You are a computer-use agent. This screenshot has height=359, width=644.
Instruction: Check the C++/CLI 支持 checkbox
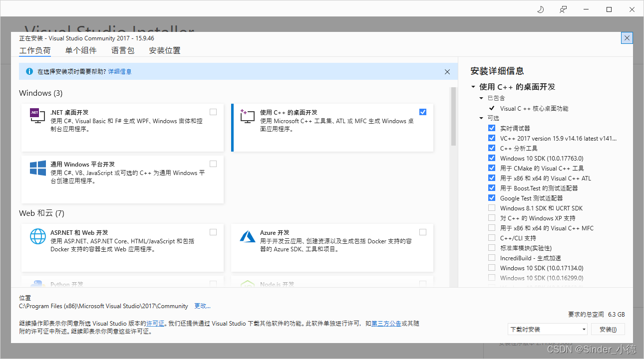492,238
